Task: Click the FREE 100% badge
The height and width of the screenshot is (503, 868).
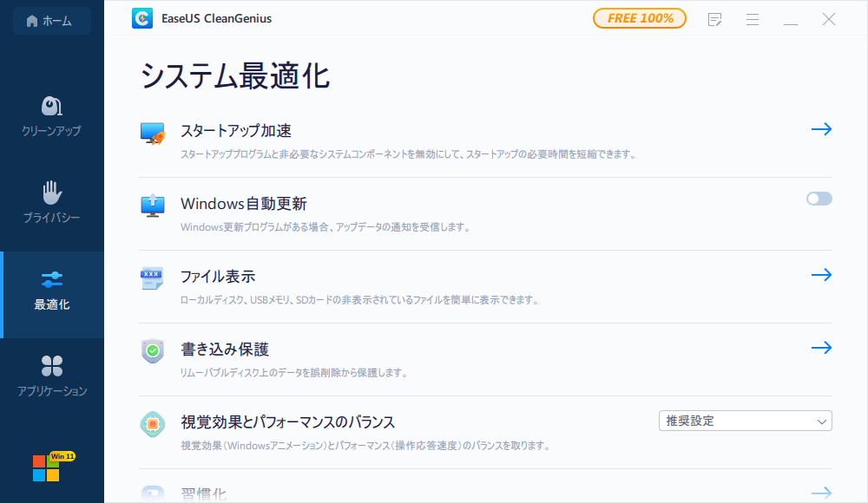Action: 639,17
